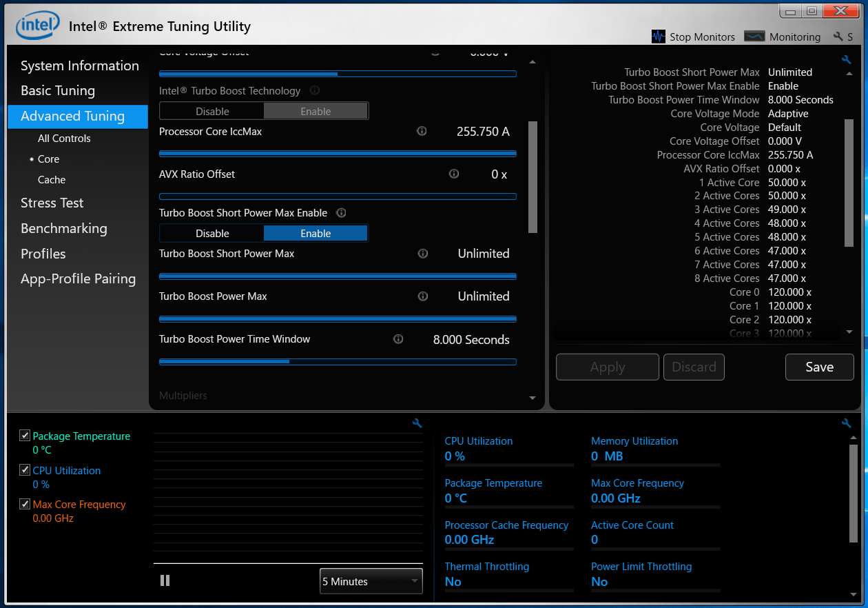Click the Turbo Boost Power Max slider
The image size is (868, 608).
pos(338,319)
